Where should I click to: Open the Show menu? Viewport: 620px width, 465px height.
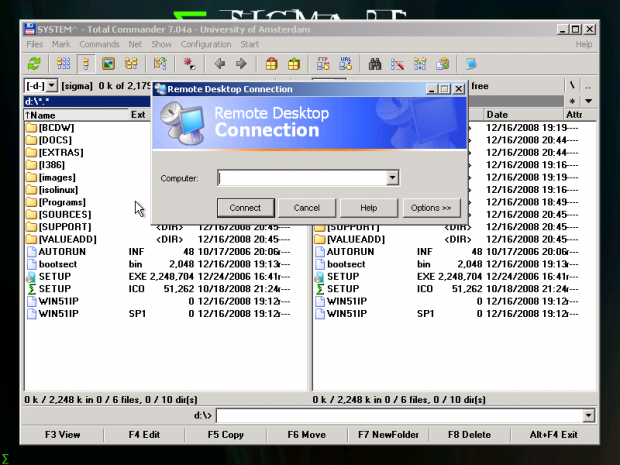161,44
